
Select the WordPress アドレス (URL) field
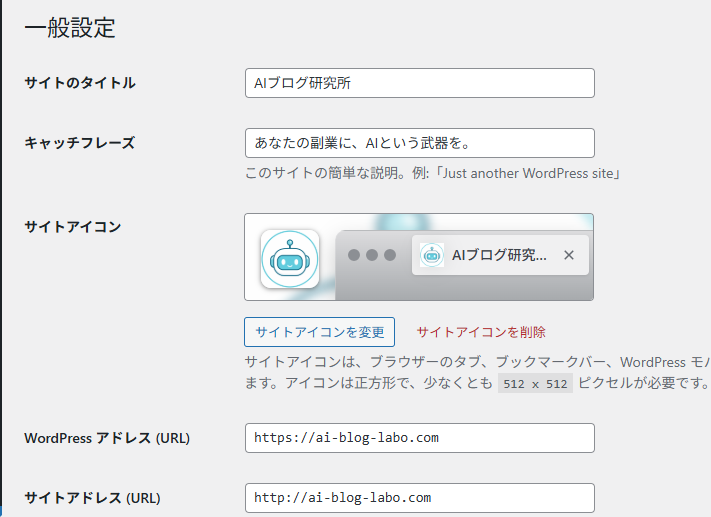419,438
